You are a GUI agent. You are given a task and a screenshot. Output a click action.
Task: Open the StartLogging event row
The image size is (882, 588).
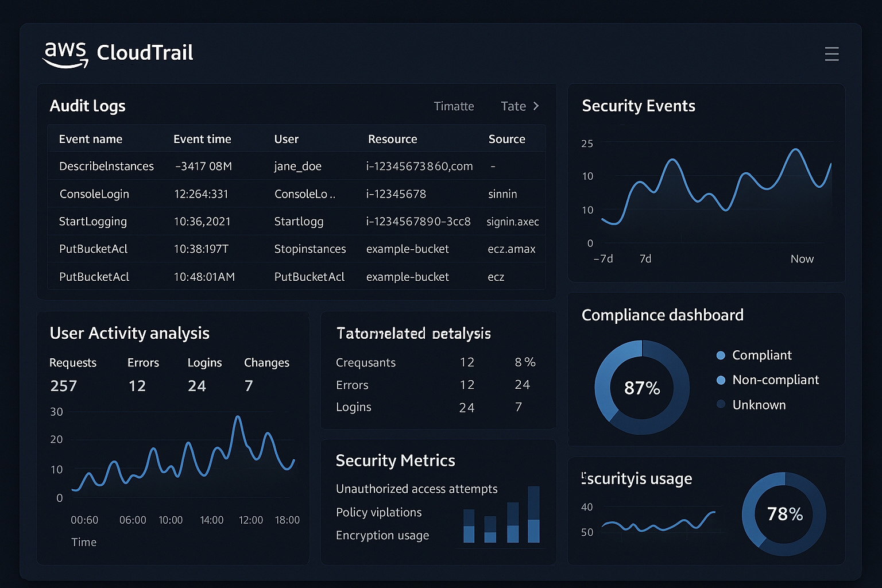296,221
